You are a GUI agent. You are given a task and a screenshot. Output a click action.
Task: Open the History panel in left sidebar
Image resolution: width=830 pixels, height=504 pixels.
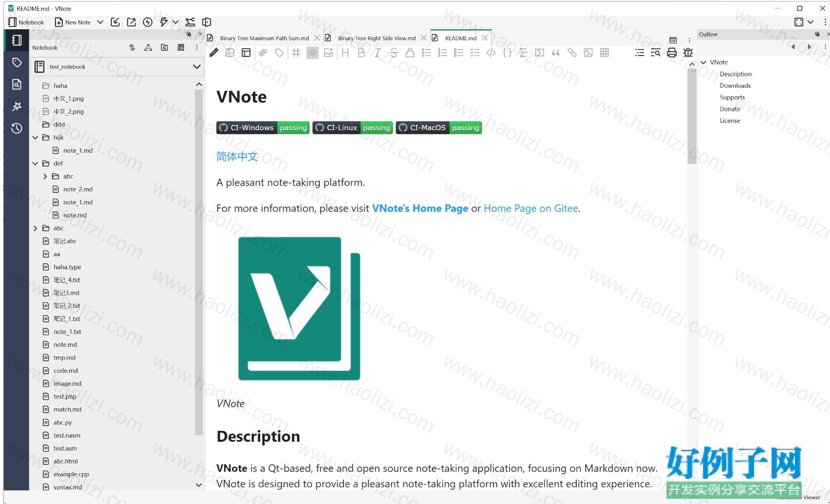[x=17, y=128]
